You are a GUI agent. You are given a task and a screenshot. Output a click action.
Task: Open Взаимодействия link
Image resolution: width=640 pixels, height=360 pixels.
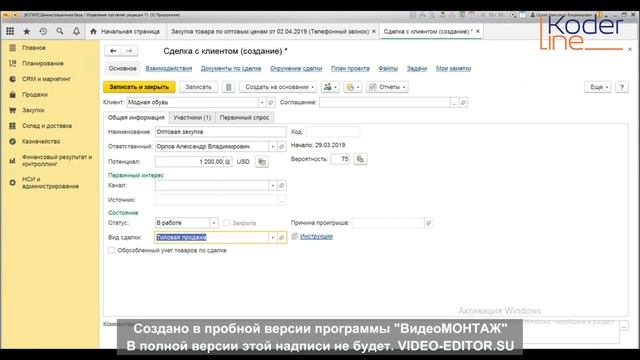click(x=169, y=69)
